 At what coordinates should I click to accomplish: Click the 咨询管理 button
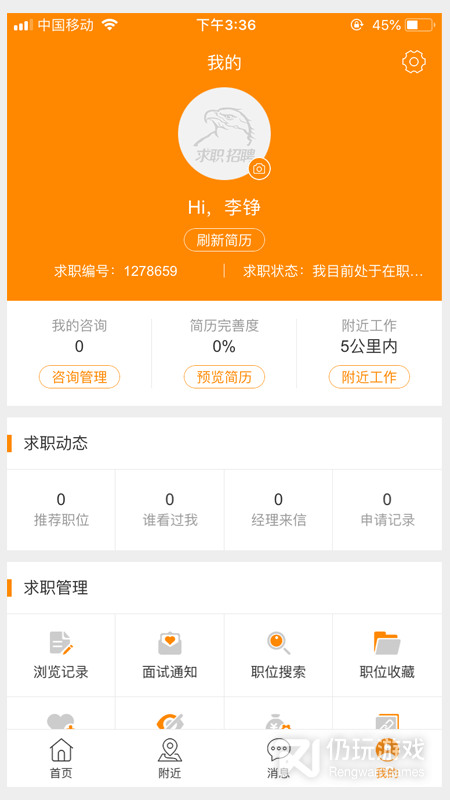click(x=79, y=377)
